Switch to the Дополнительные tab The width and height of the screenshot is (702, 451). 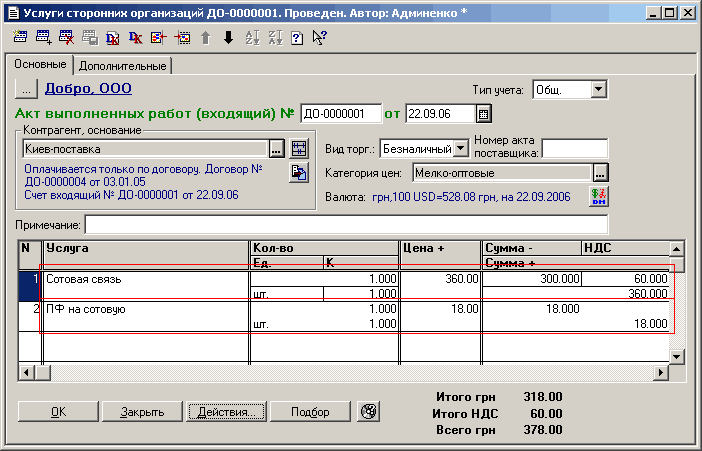click(122, 66)
